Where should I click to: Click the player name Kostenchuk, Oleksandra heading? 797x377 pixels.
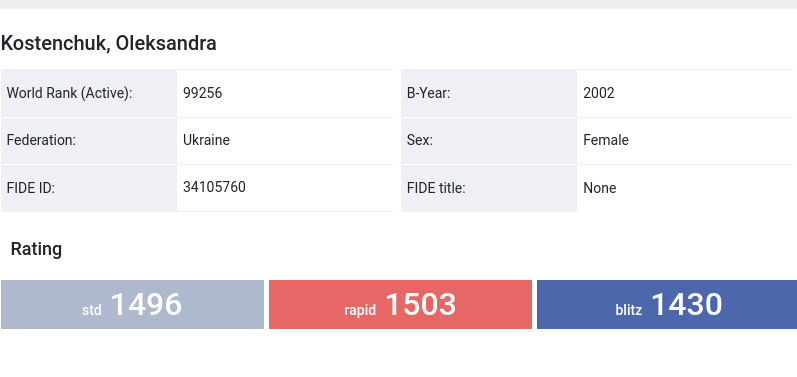[108, 43]
